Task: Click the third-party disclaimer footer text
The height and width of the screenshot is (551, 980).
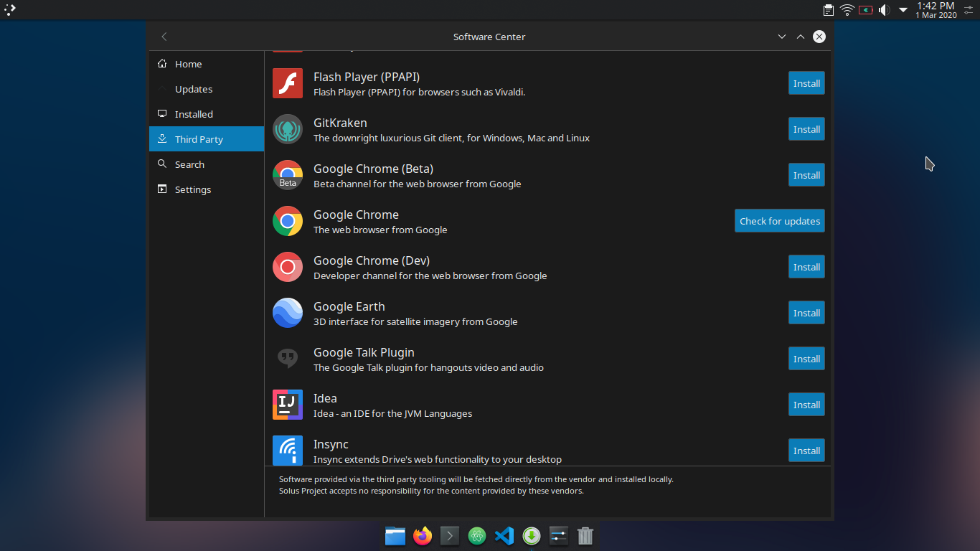Action: [476, 485]
